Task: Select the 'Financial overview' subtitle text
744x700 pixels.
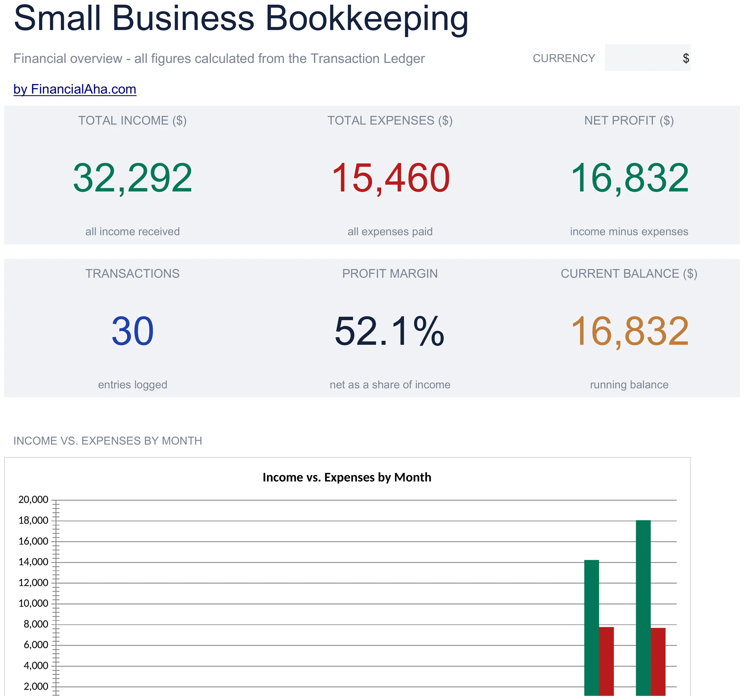Action: pyautogui.click(x=219, y=58)
